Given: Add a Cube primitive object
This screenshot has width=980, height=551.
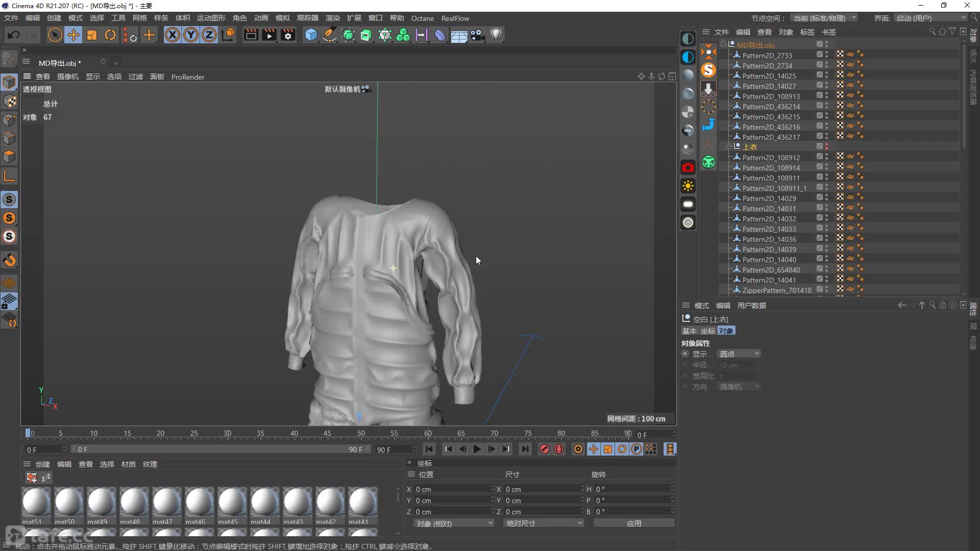Looking at the screenshot, I should (311, 35).
